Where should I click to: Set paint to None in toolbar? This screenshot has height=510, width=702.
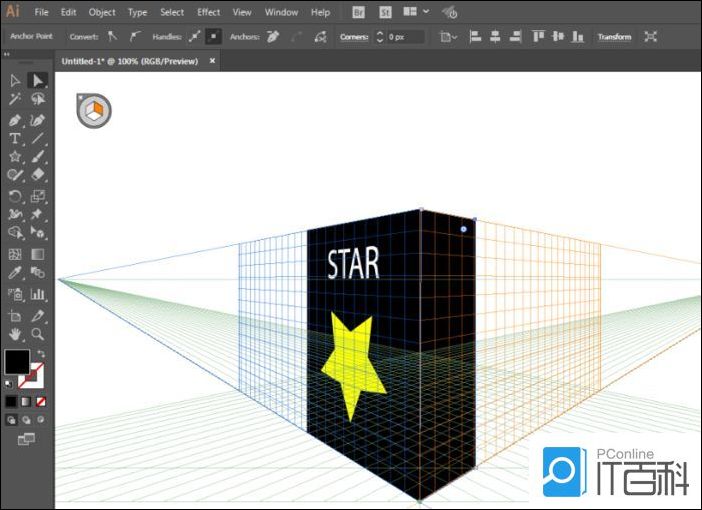[x=41, y=401]
